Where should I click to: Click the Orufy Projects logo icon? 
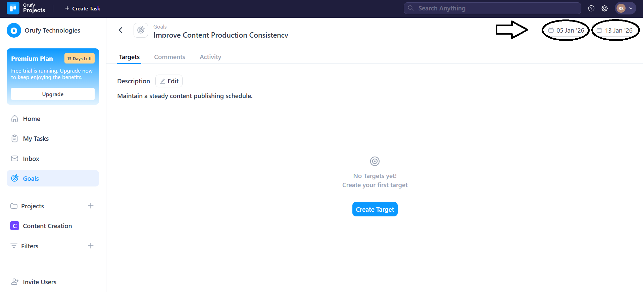click(x=13, y=8)
